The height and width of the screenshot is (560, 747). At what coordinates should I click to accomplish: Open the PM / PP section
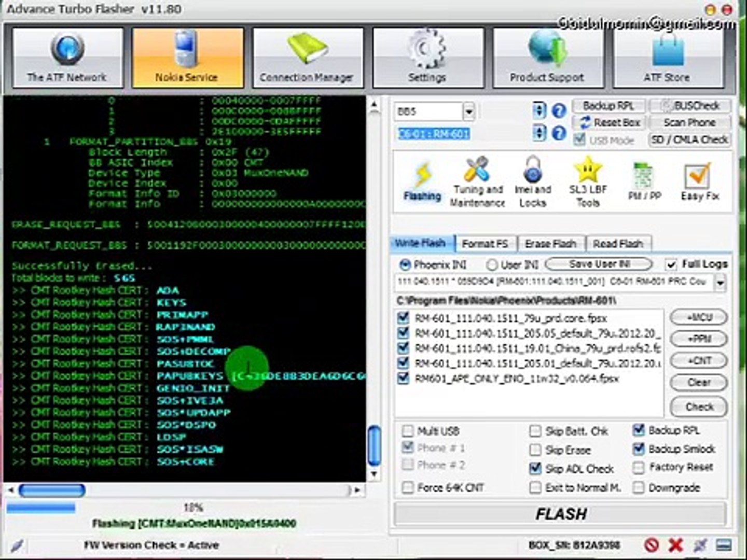pyautogui.click(x=644, y=181)
